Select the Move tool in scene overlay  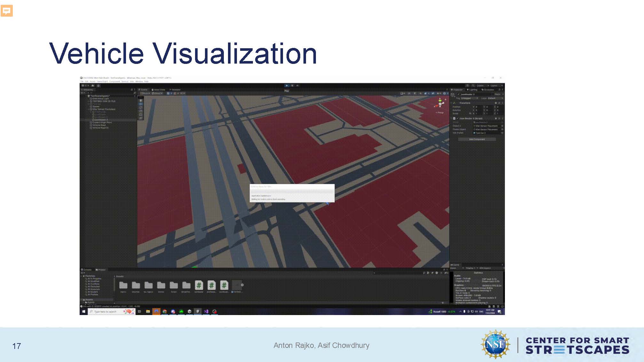point(140,104)
